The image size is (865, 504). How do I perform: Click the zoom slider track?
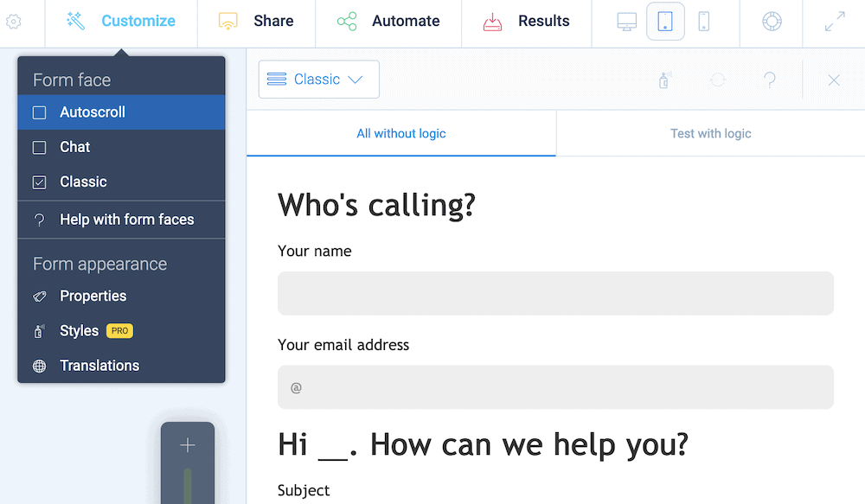point(188,485)
